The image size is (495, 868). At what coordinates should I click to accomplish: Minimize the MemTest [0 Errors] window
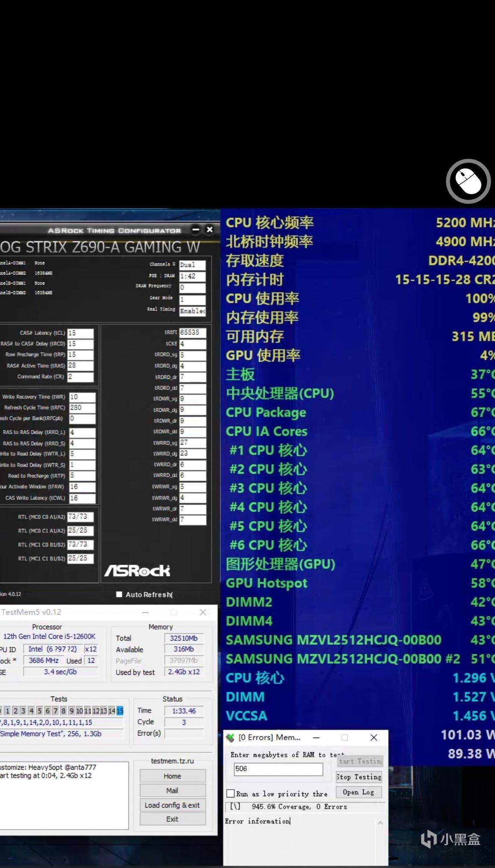click(316, 738)
